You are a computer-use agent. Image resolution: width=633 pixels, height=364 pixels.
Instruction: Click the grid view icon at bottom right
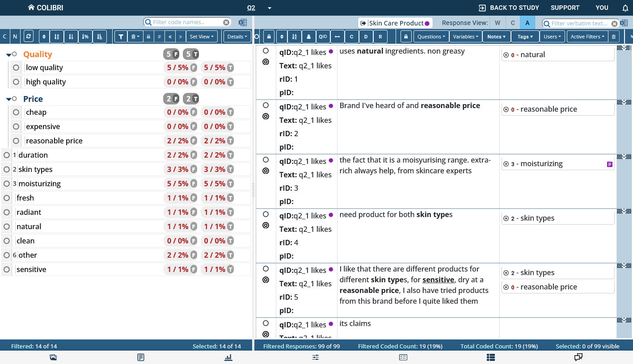[x=490, y=357]
